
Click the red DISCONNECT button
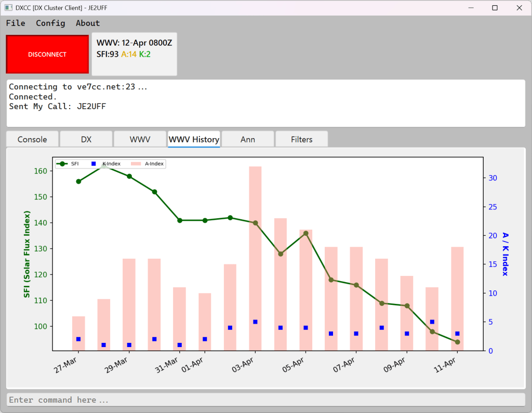click(x=47, y=54)
